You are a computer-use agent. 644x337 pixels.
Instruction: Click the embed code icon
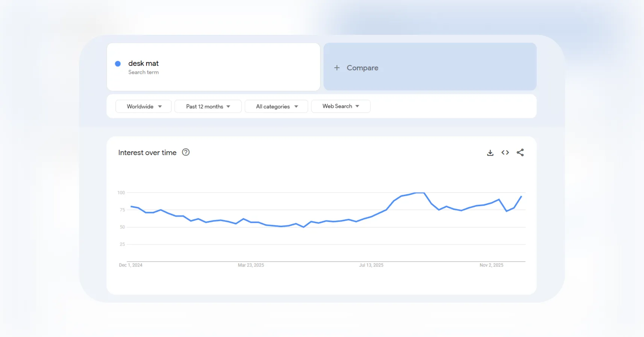(x=505, y=152)
